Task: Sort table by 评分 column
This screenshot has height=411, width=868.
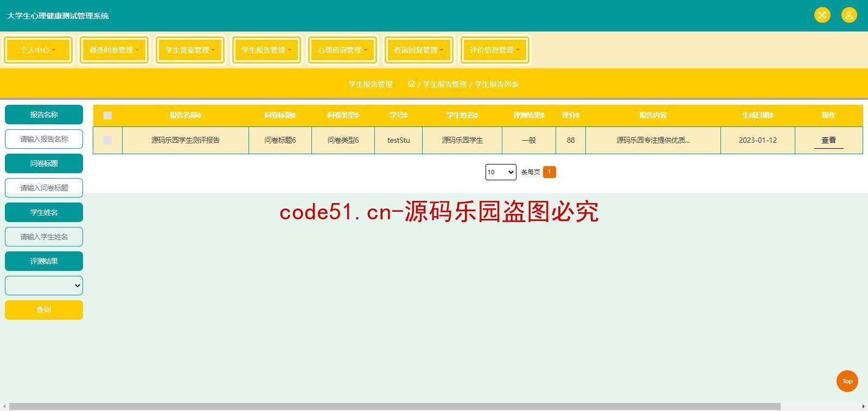Action: point(571,115)
